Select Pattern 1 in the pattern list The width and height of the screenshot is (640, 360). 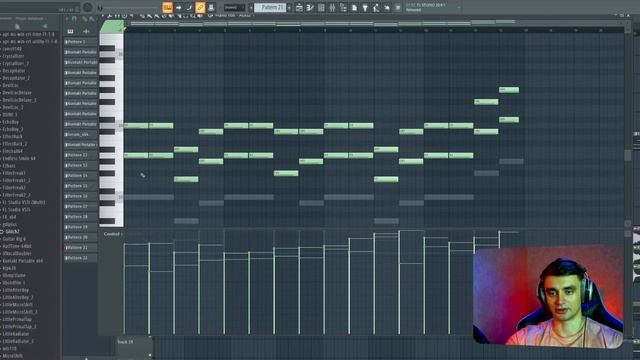click(x=81, y=42)
